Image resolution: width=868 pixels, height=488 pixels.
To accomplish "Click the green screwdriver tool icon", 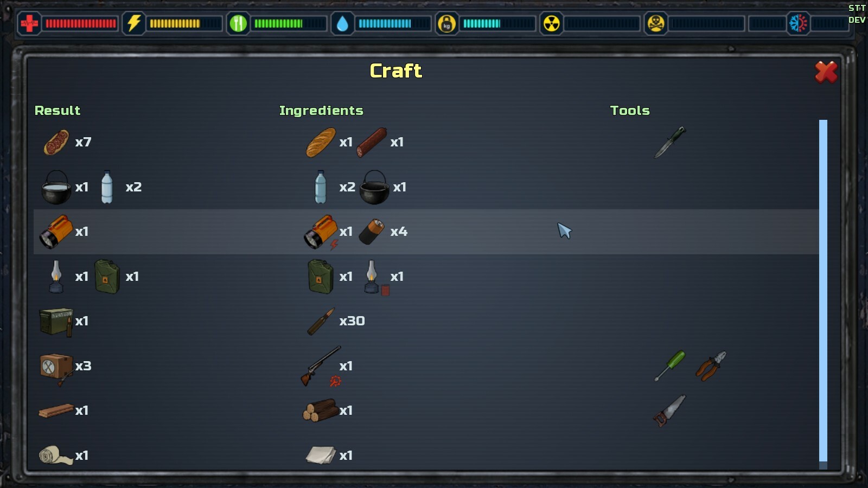I will pyautogui.click(x=670, y=366).
